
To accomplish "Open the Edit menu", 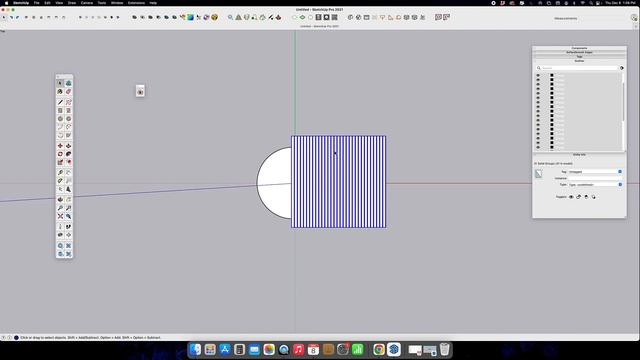I will click(x=47, y=3).
